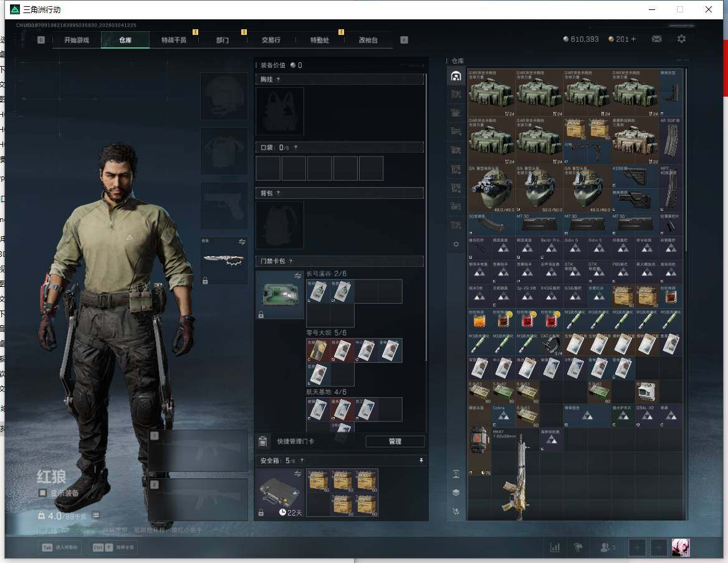Click the E key hint right of tabs
Image resolution: width=728 pixels, height=563 pixels.
tap(404, 40)
